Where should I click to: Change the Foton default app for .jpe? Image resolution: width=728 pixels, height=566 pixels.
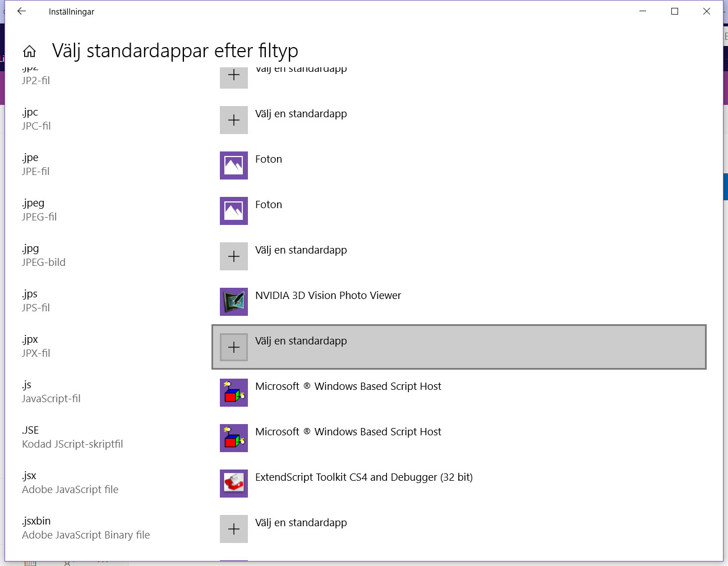click(269, 159)
